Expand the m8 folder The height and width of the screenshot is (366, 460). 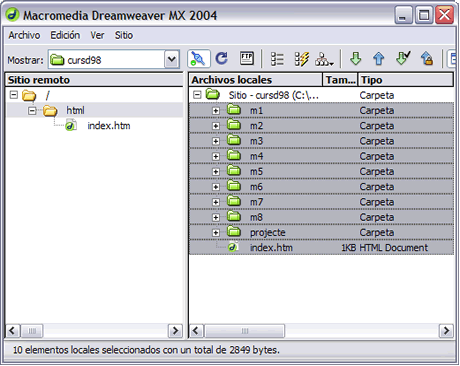tap(216, 217)
